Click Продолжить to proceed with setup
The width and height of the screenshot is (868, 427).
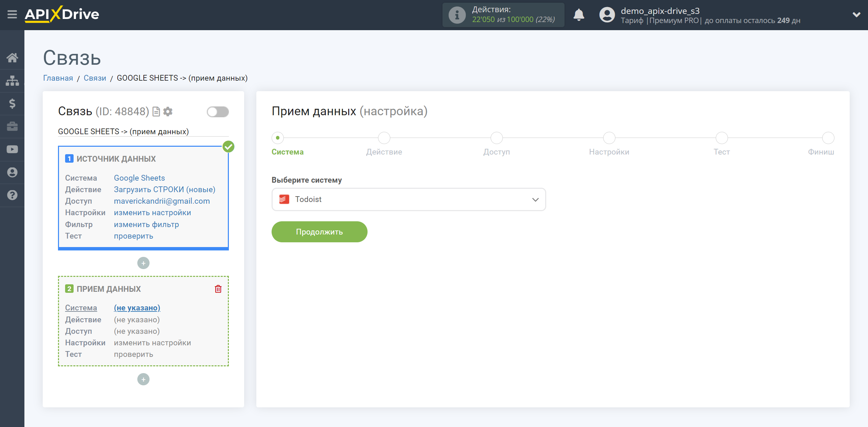click(x=319, y=231)
